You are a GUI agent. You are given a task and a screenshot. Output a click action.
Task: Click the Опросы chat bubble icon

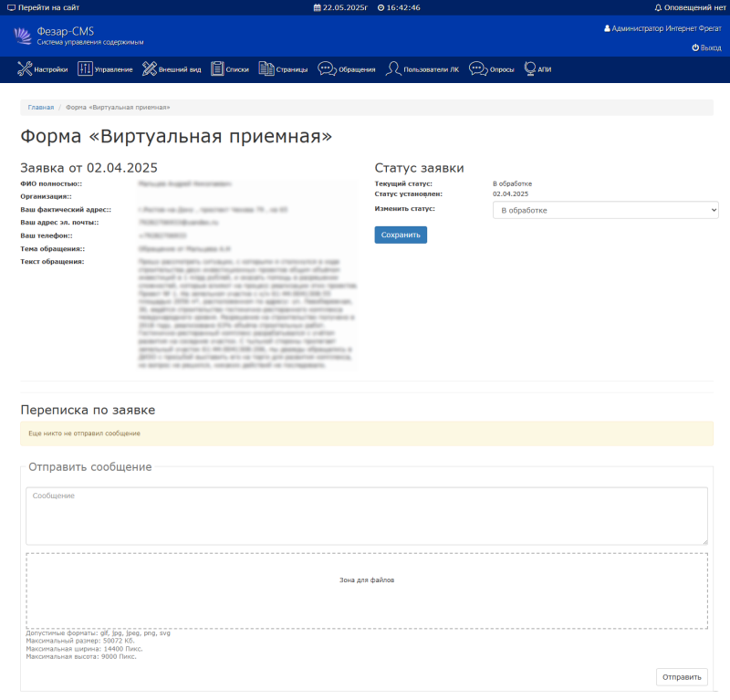click(477, 69)
